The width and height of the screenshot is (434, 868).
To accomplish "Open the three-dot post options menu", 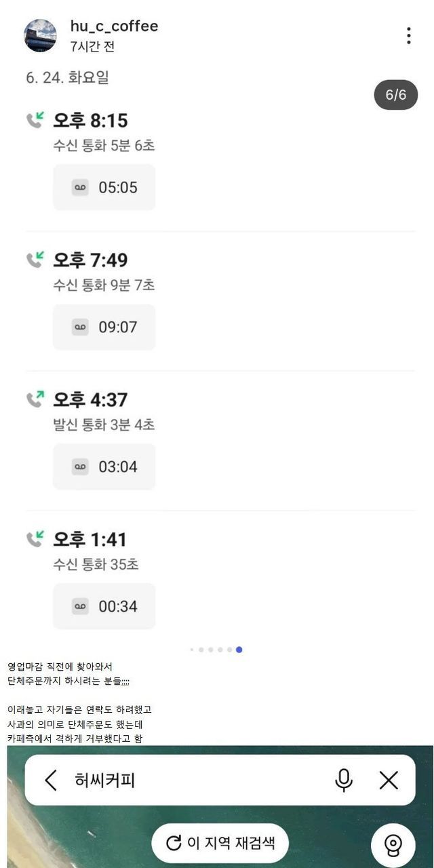I will (408, 36).
